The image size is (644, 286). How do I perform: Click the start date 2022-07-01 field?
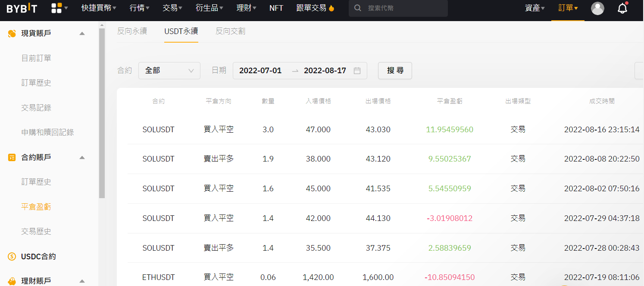click(x=260, y=71)
